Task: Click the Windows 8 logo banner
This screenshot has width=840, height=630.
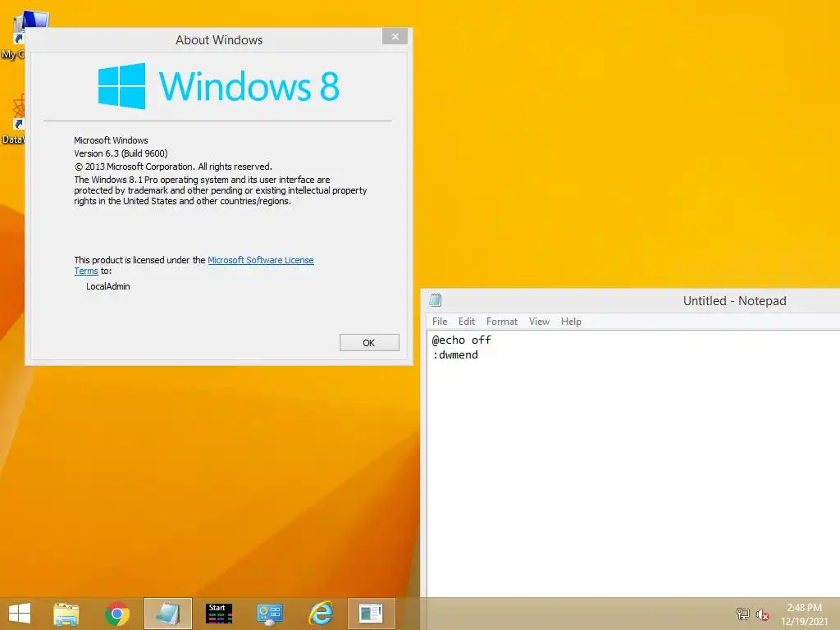Action: [218, 86]
